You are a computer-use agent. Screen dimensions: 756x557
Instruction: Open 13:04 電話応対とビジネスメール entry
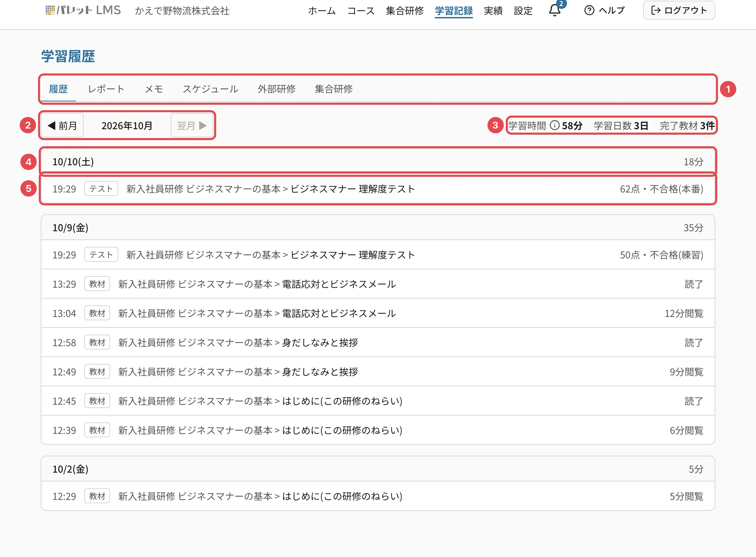pos(378,313)
